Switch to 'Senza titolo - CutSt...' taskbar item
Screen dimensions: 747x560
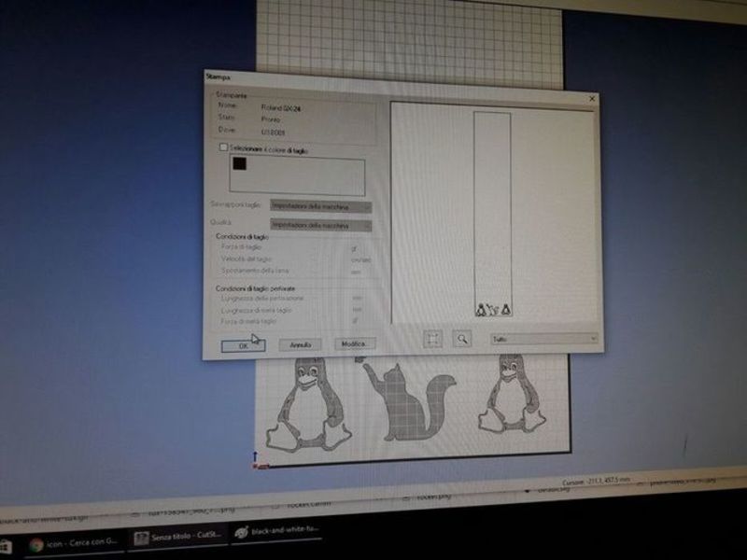click(x=178, y=537)
